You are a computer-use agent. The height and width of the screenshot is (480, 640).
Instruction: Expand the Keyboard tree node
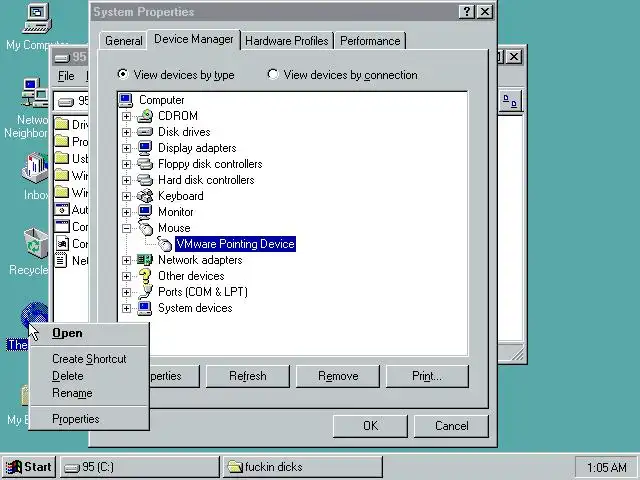pos(126,196)
